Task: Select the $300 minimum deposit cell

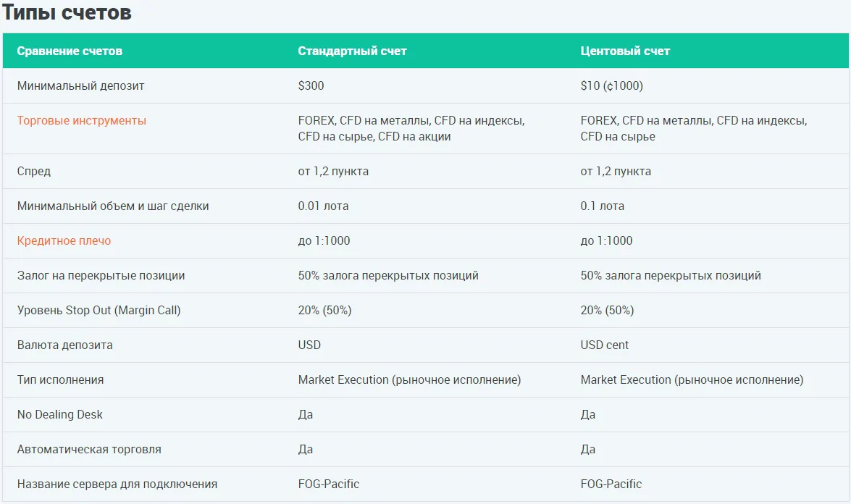Action: point(311,85)
